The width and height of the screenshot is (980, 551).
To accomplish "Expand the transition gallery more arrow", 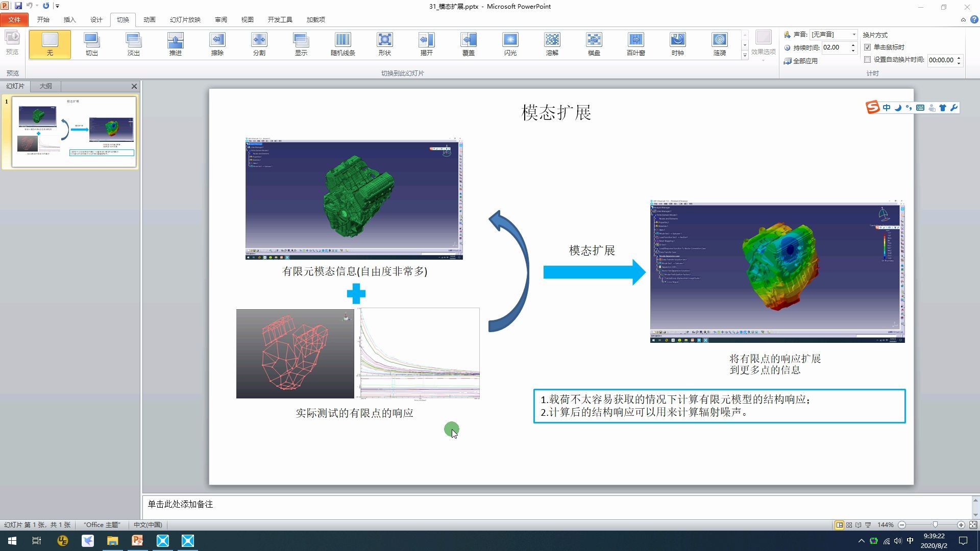I will 745,55.
